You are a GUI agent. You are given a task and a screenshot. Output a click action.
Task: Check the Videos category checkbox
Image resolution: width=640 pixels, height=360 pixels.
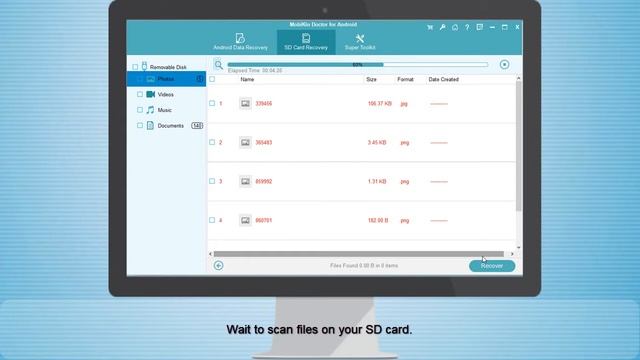(x=140, y=94)
